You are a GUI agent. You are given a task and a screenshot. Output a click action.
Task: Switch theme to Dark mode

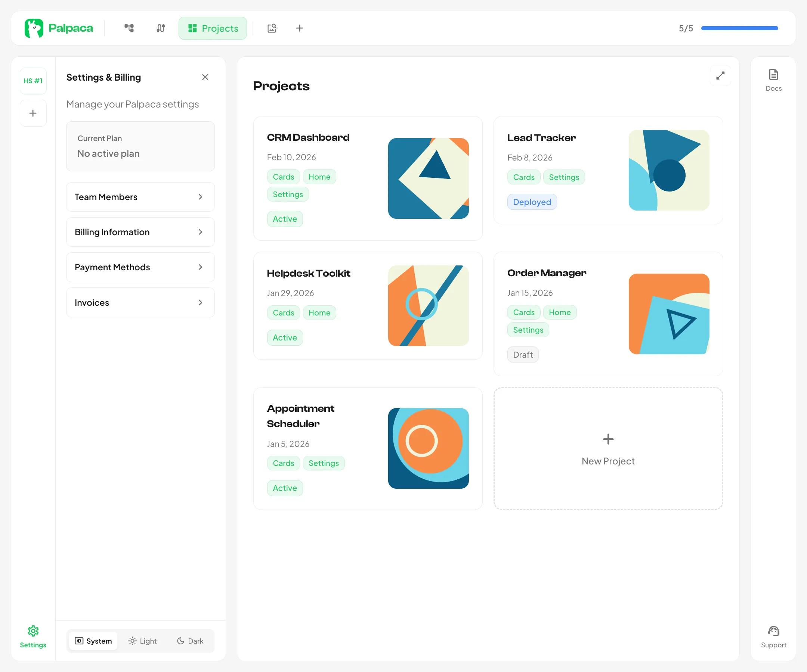(190, 641)
